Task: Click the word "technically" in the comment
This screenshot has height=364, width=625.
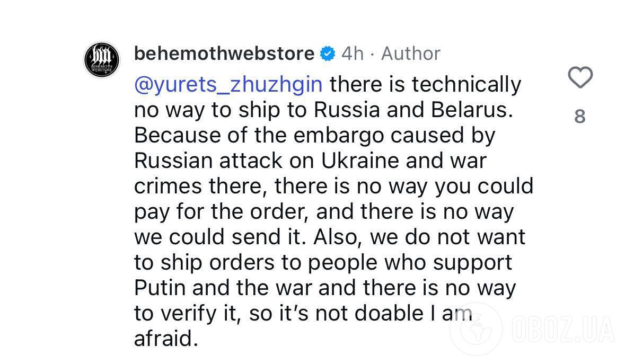Action: click(466, 84)
